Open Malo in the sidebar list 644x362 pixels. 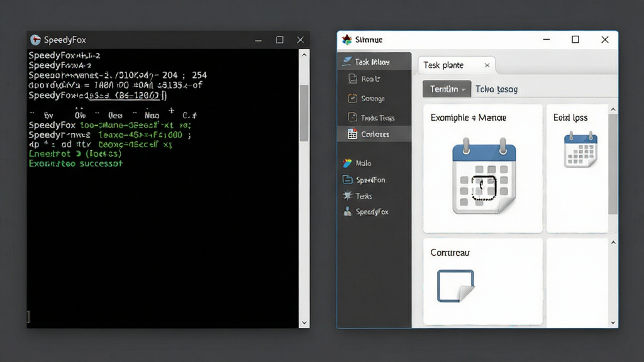tap(364, 163)
